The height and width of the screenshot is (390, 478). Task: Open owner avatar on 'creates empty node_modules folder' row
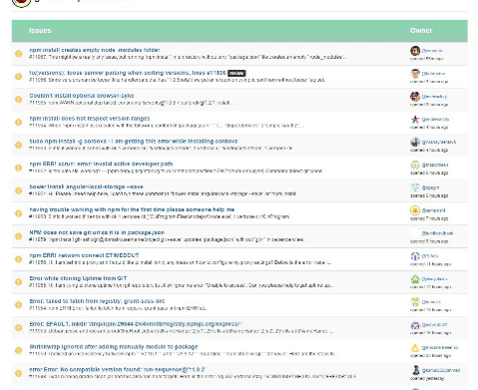coord(415,51)
